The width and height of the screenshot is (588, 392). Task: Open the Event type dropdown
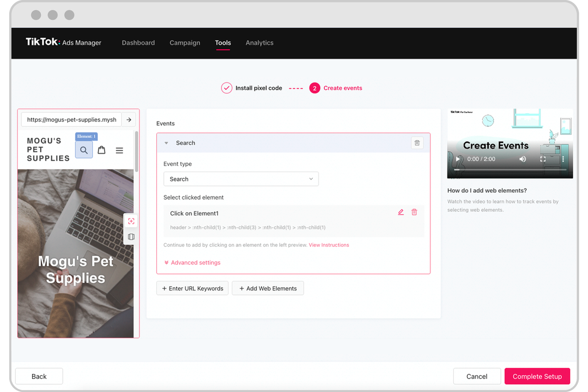point(241,179)
